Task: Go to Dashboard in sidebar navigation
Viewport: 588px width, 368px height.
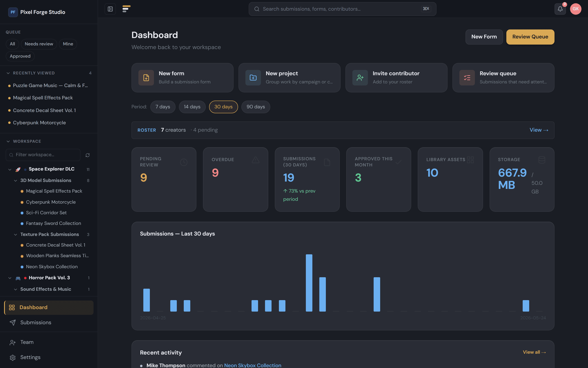Action: pos(49,307)
